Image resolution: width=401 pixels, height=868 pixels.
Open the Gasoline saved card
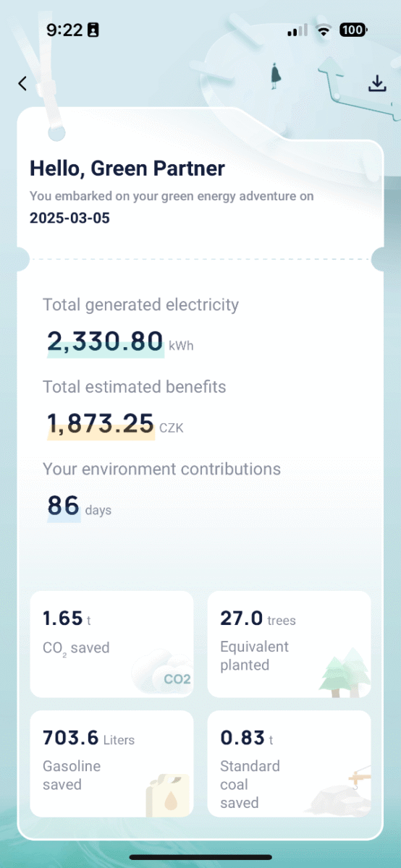(x=111, y=764)
